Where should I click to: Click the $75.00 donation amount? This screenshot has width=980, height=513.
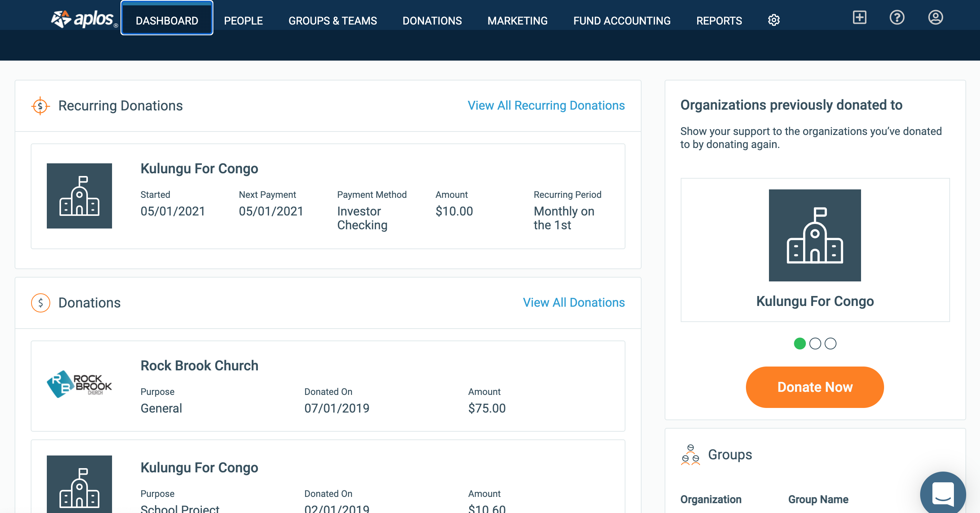coord(487,408)
